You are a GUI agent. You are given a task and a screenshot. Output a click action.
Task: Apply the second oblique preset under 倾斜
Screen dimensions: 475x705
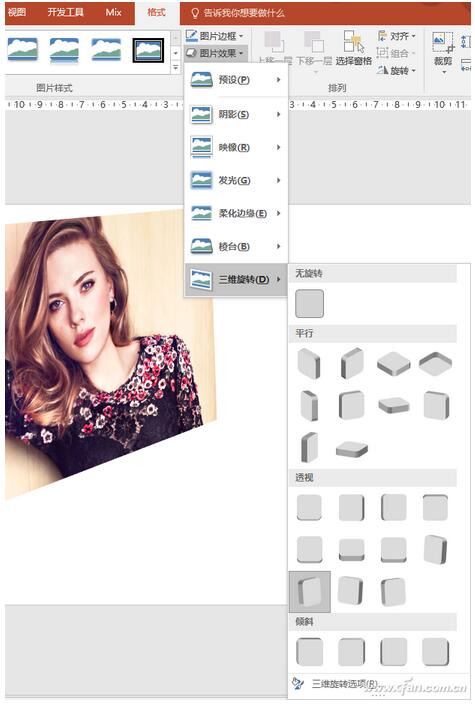[x=351, y=651]
